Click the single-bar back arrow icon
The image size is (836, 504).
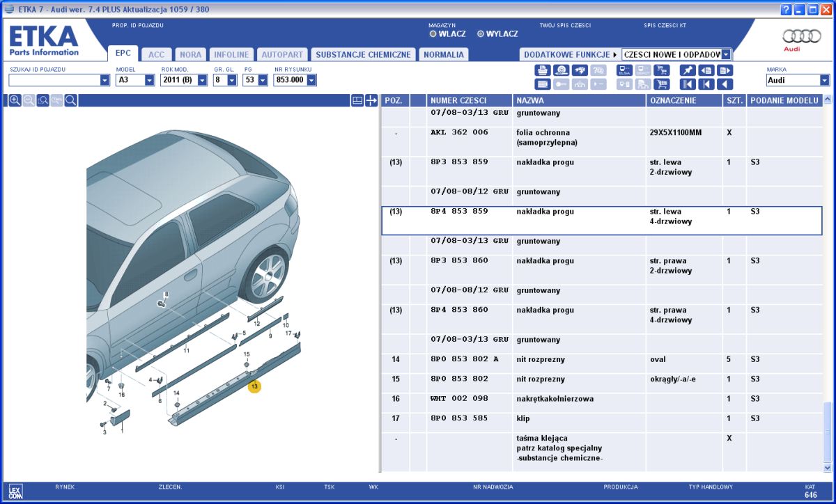pos(706,84)
